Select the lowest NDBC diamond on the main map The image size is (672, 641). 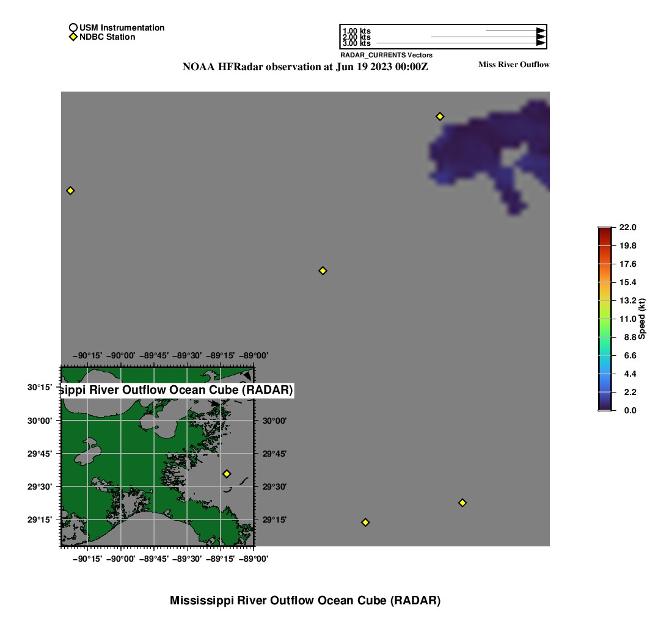click(x=365, y=522)
